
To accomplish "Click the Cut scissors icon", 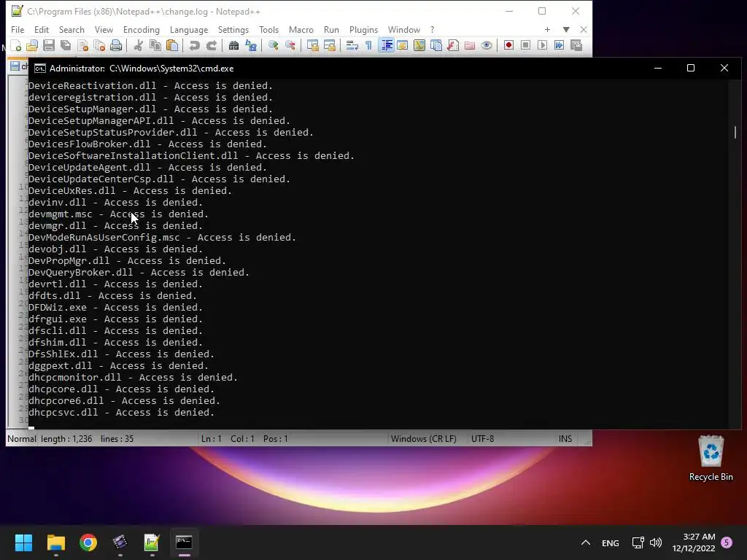I will click(x=138, y=45).
